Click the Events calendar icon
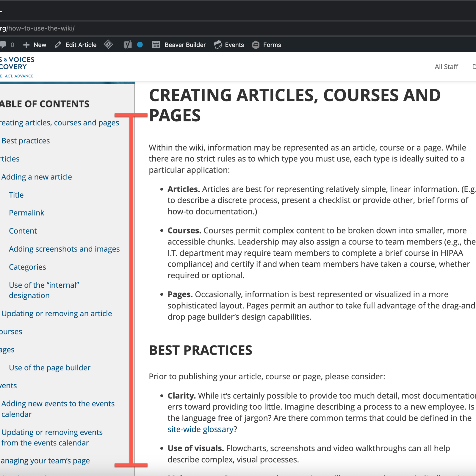The height and width of the screenshot is (476, 476). pyautogui.click(x=218, y=45)
